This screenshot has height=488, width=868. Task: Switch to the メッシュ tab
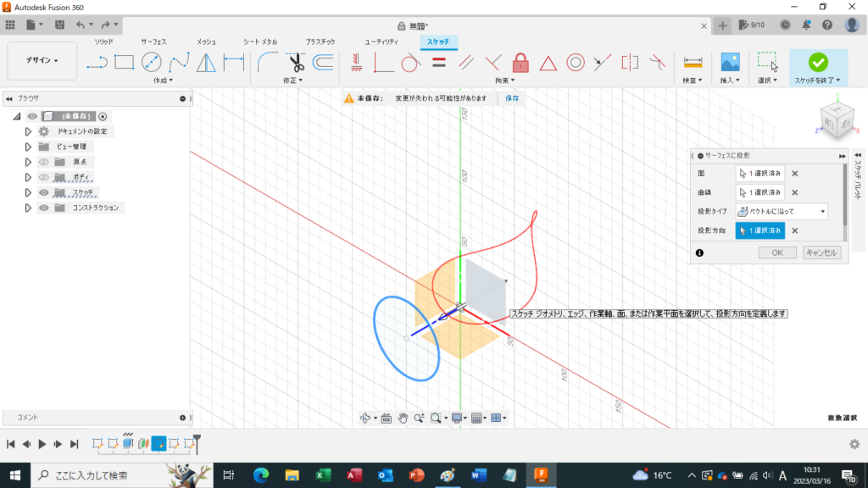coord(206,42)
